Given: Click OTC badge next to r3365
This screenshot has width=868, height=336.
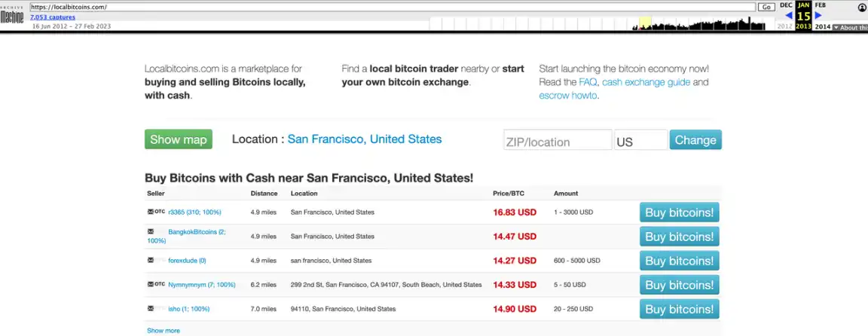Looking at the screenshot, I should tap(160, 212).
